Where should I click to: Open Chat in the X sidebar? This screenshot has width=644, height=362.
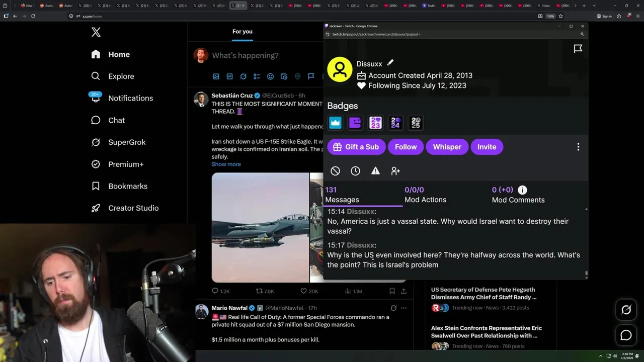[x=108, y=120]
